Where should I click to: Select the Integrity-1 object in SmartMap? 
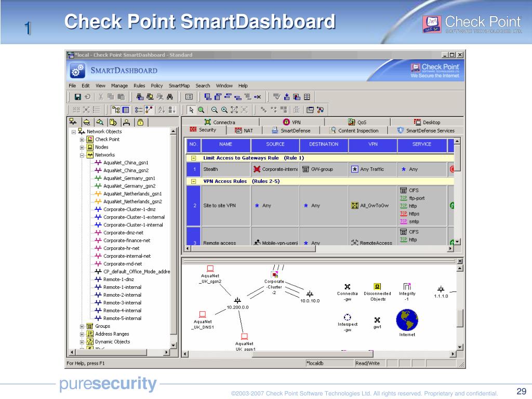pyautogui.click(x=407, y=286)
